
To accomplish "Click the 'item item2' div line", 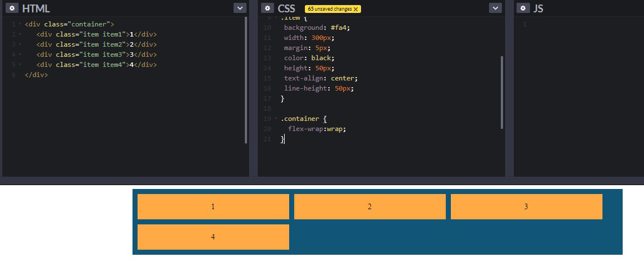I will 97,44.
